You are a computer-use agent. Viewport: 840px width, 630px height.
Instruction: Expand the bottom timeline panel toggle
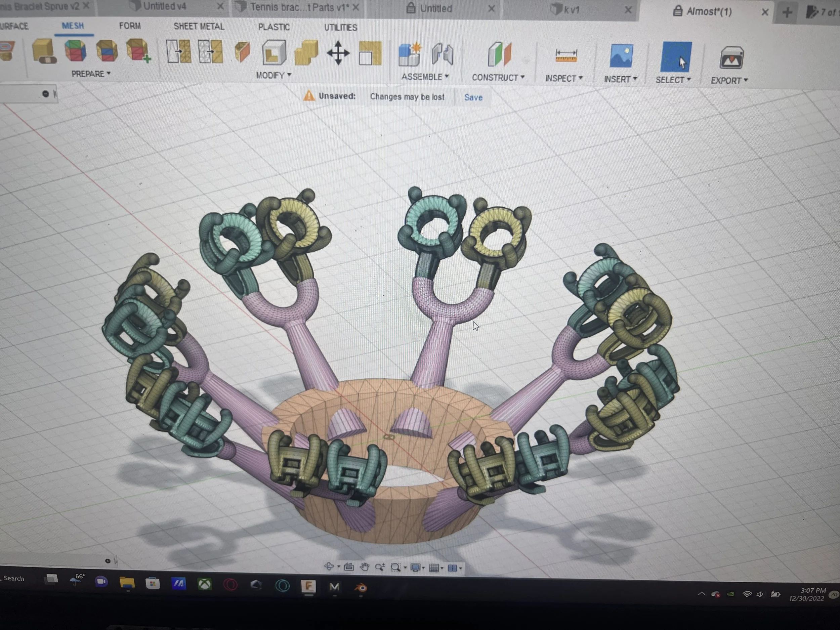[x=108, y=561]
